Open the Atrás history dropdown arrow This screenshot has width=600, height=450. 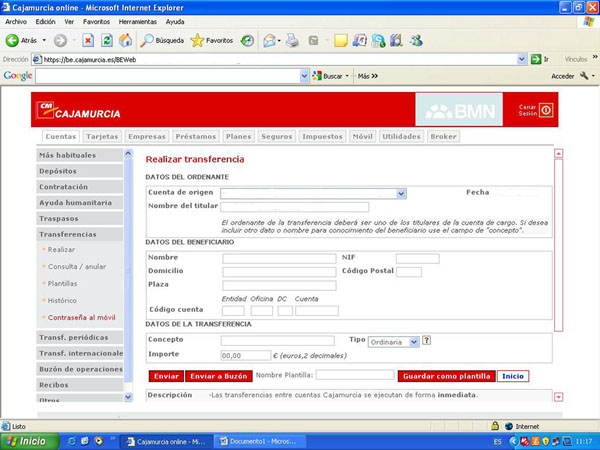[x=44, y=40]
